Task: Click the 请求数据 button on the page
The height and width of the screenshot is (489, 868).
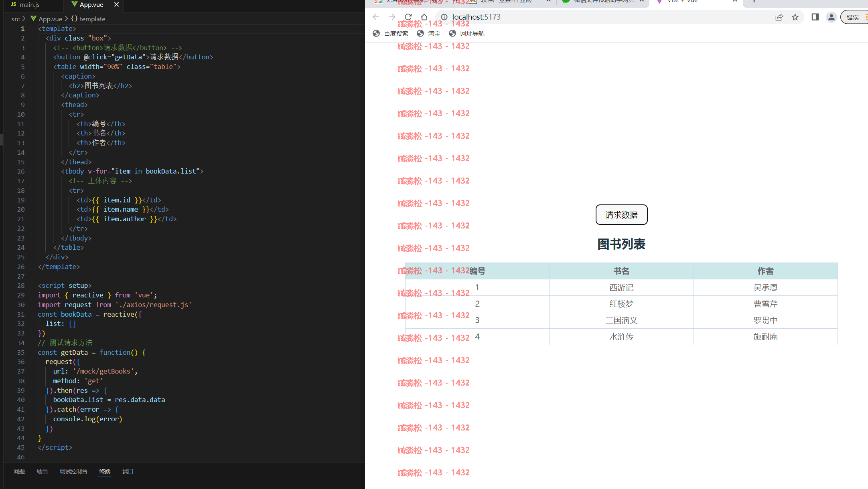Action: (x=621, y=215)
